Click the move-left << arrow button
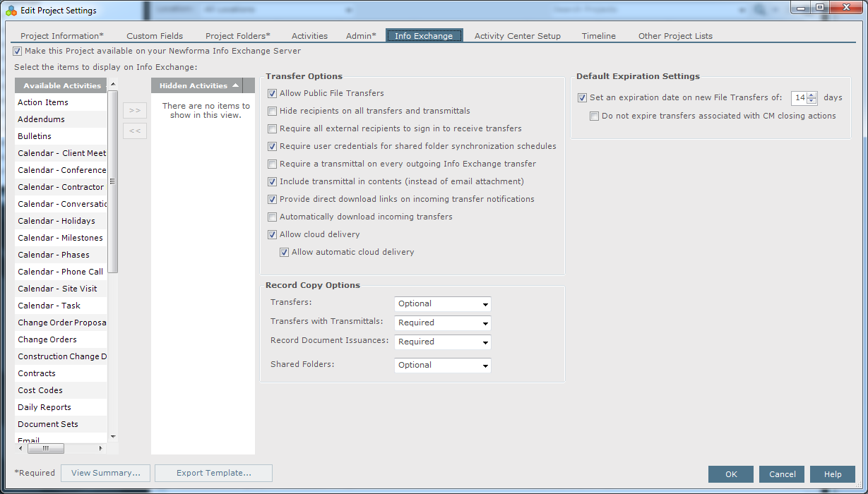868x494 pixels. 135,131
